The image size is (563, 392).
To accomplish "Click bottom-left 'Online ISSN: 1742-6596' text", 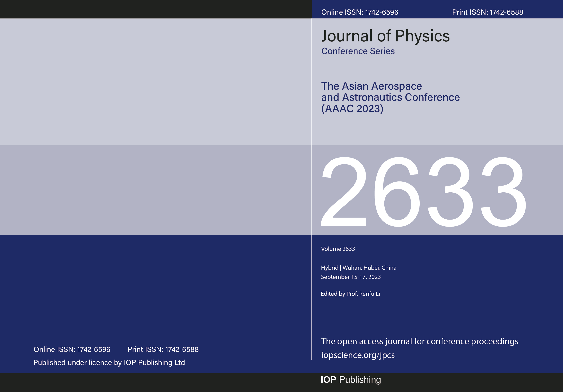I will [72, 349].
